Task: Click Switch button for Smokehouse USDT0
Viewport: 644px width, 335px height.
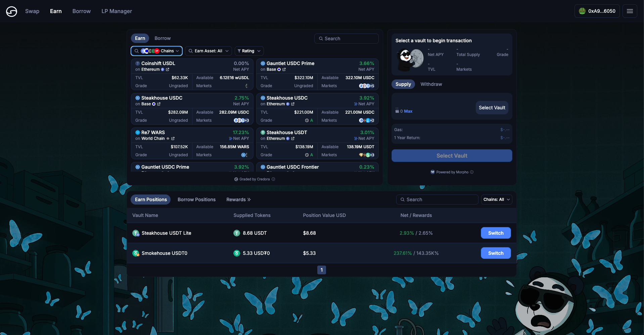Action: (x=496, y=253)
